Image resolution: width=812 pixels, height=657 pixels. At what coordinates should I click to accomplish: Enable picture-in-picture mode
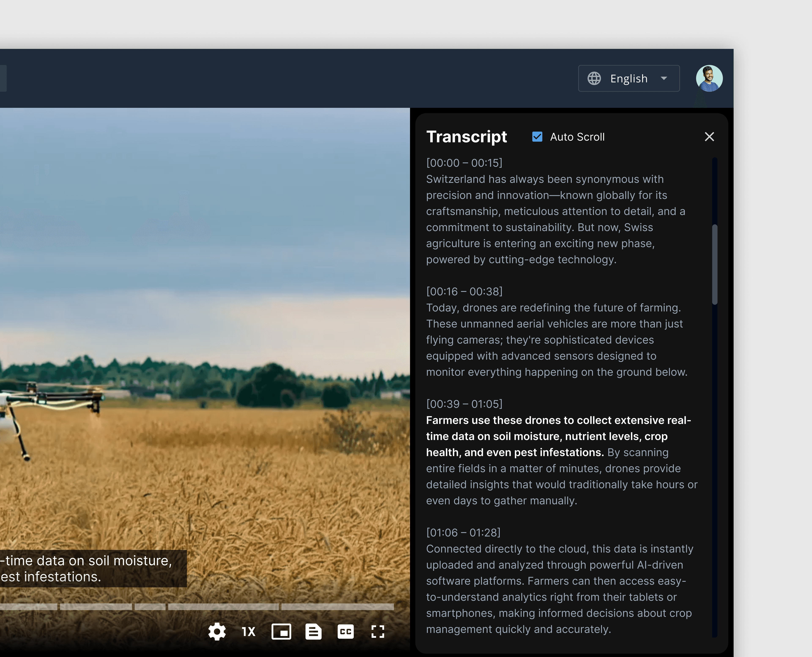[281, 632]
